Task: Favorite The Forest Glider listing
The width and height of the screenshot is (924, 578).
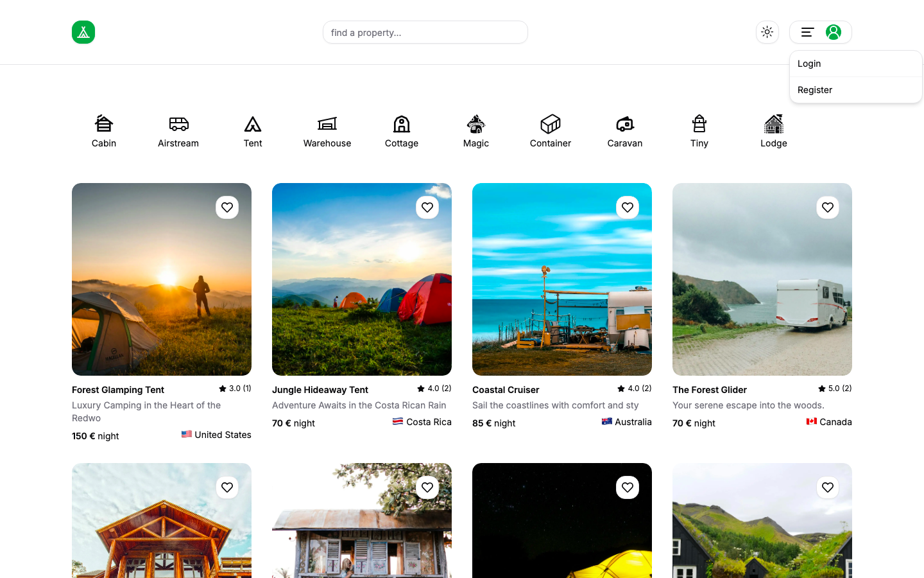Action: 828,207
